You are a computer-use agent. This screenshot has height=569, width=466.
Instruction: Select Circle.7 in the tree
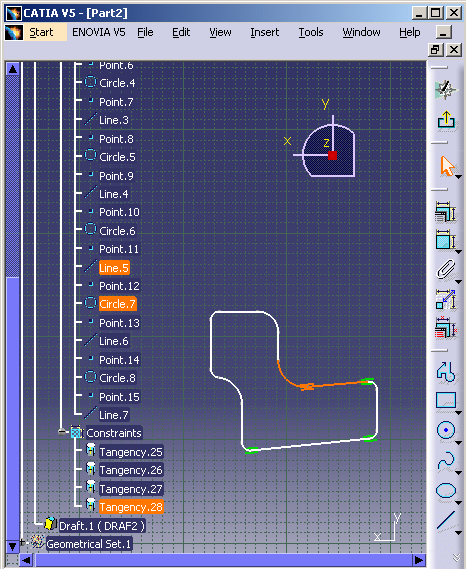point(117,304)
